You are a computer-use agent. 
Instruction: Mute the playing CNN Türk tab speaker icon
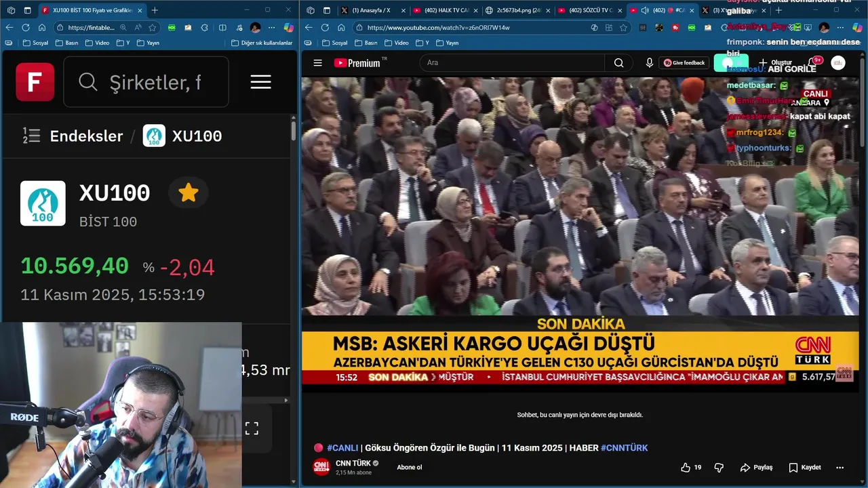[644, 10]
